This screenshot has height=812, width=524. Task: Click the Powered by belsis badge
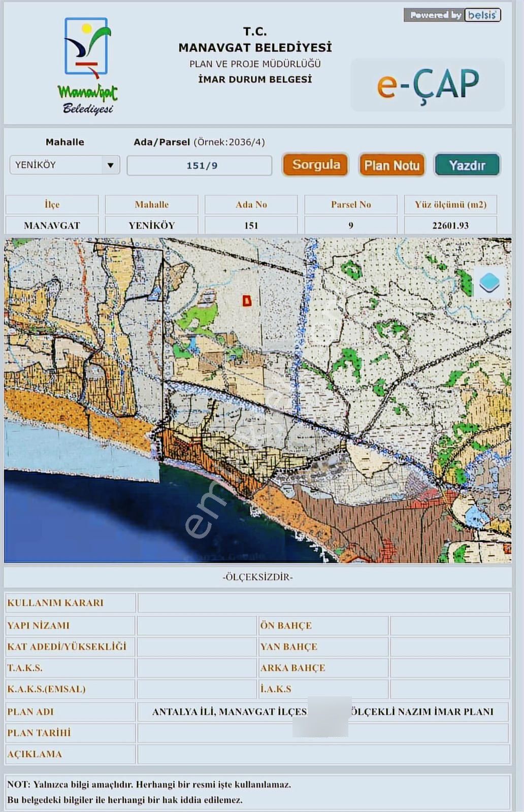pos(452,15)
